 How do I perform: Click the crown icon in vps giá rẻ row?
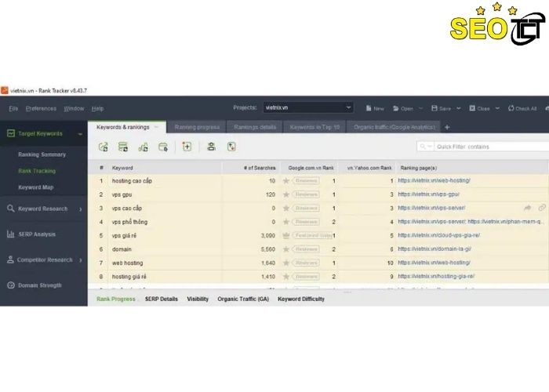pos(286,235)
